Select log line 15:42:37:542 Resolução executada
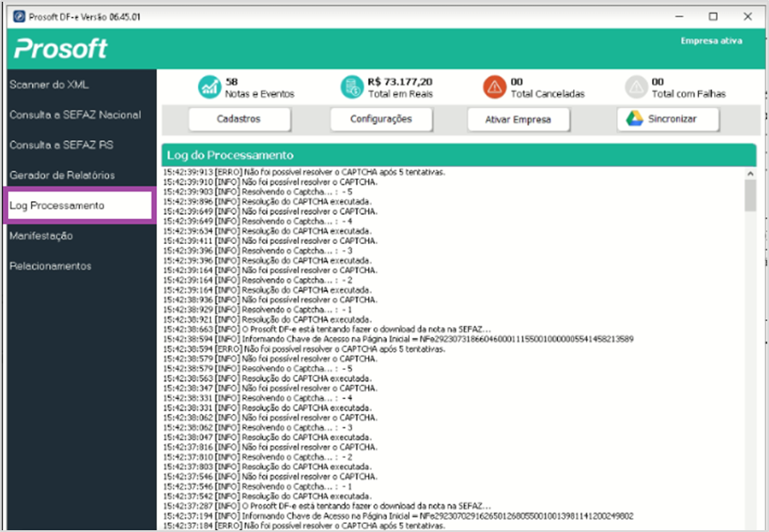 click(267, 496)
